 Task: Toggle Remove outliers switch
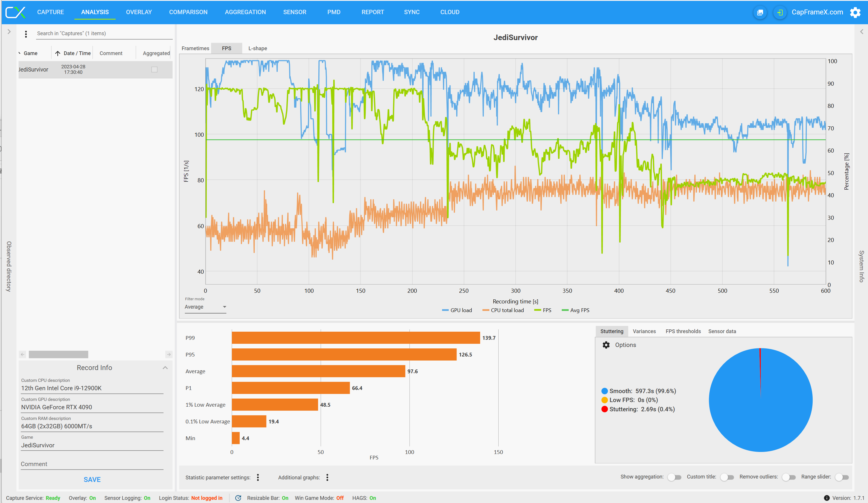click(x=789, y=477)
